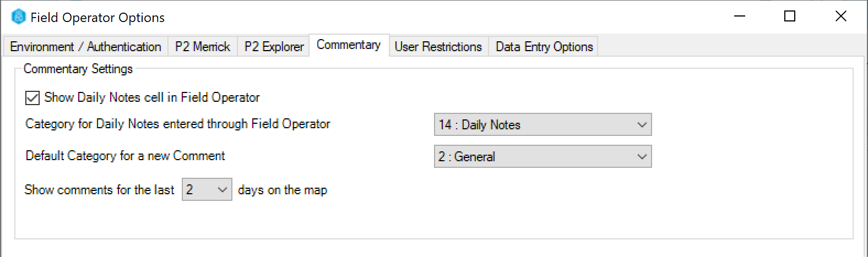The image size is (868, 257).
Task: Open the P2 Merrick tab
Action: click(x=202, y=47)
